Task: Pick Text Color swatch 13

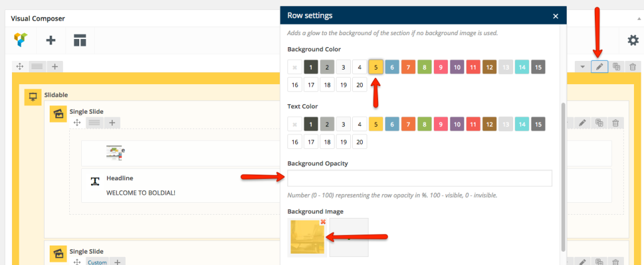Action: click(506, 124)
